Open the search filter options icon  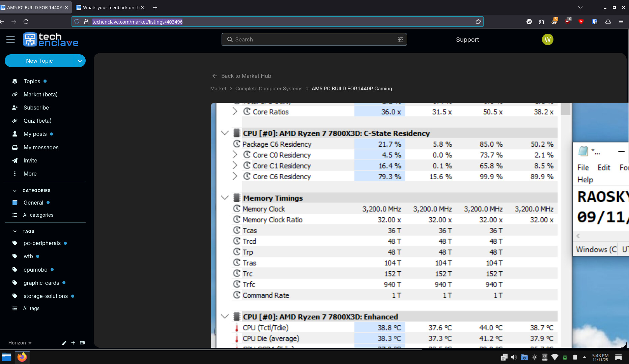click(400, 39)
